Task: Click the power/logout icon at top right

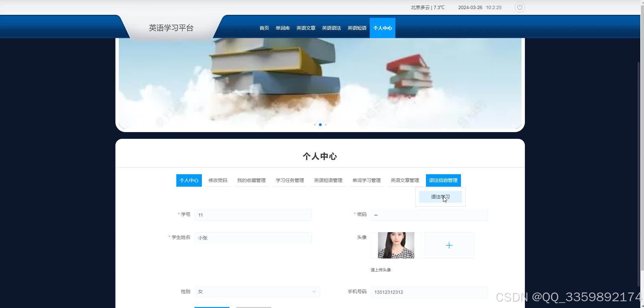Action: tap(520, 7)
